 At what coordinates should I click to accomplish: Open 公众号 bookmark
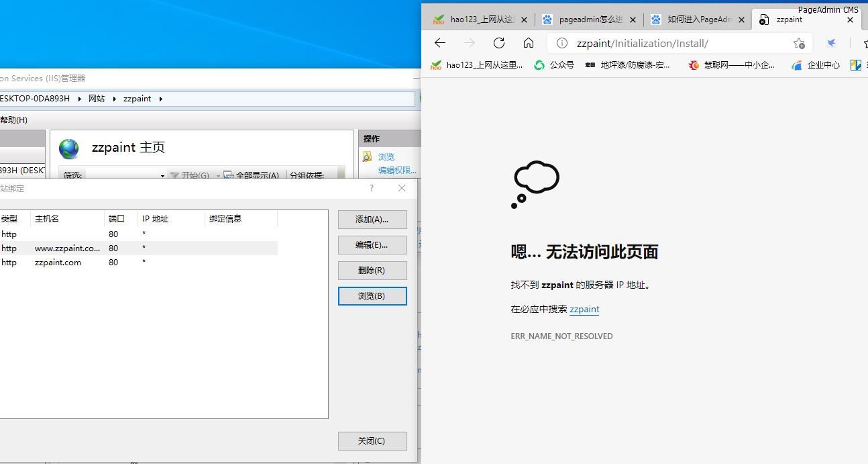(x=554, y=65)
